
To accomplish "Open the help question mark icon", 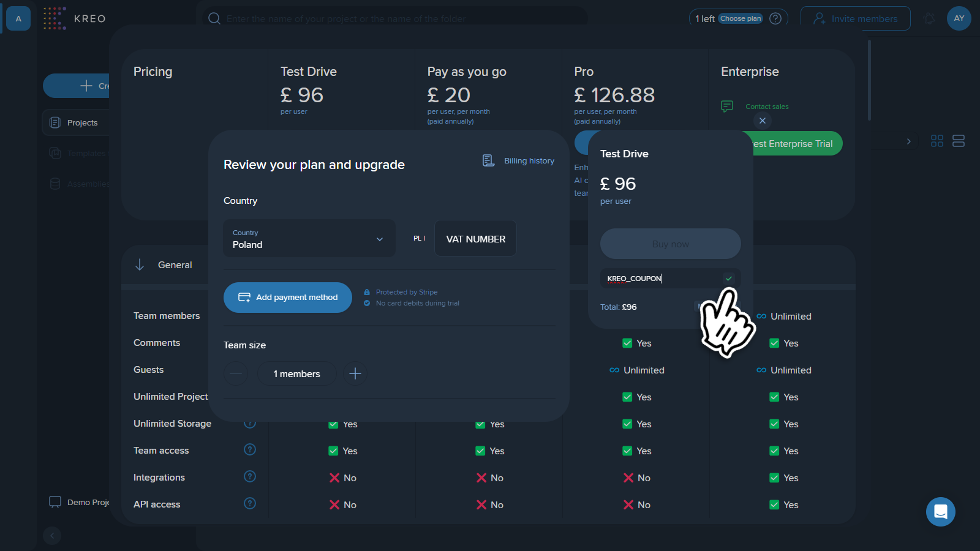I will coord(775,18).
